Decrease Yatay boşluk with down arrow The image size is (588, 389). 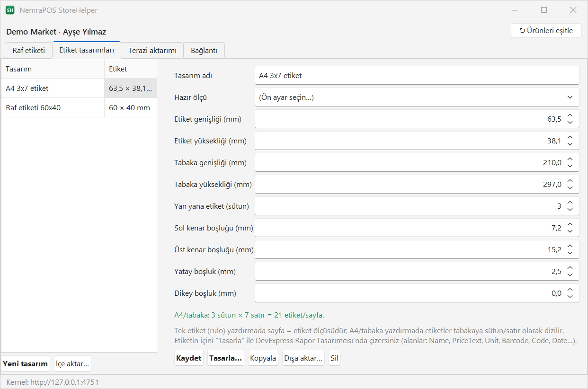pyautogui.click(x=570, y=275)
